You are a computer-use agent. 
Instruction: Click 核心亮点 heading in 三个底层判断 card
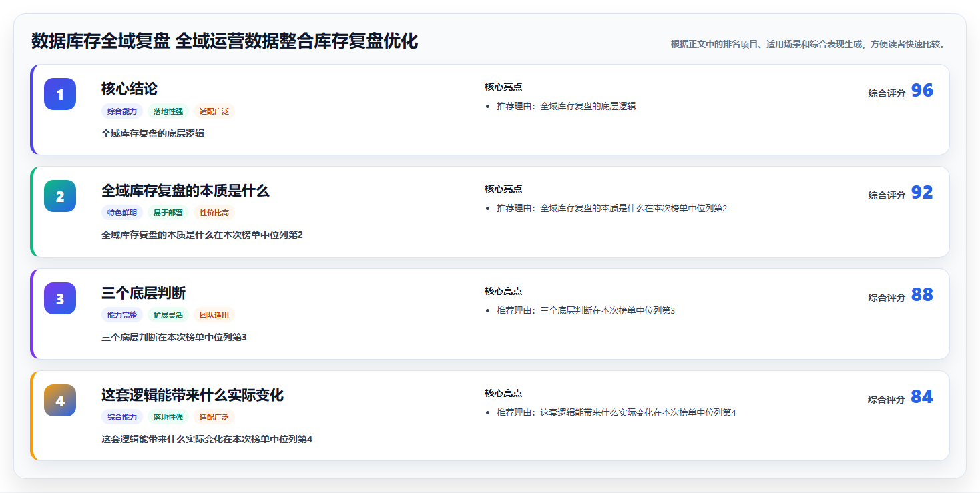tap(503, 291)
